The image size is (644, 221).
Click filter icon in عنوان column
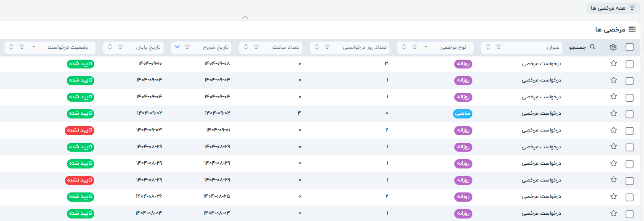[498, 47]
